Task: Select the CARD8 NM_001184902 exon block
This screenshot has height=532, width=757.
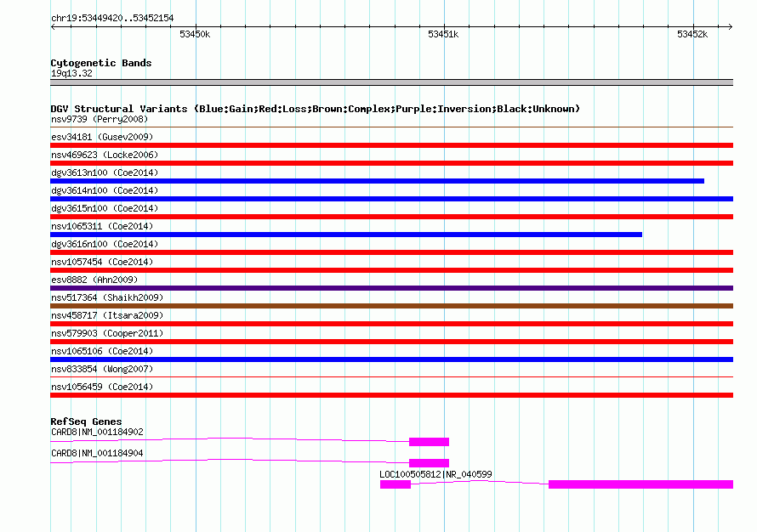Action: (430, 442)
